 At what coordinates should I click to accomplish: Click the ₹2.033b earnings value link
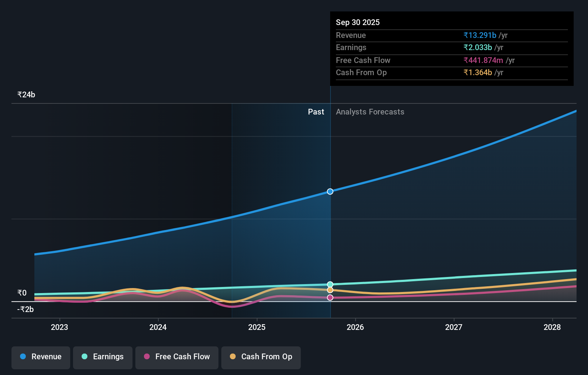[x=477, y=47]
